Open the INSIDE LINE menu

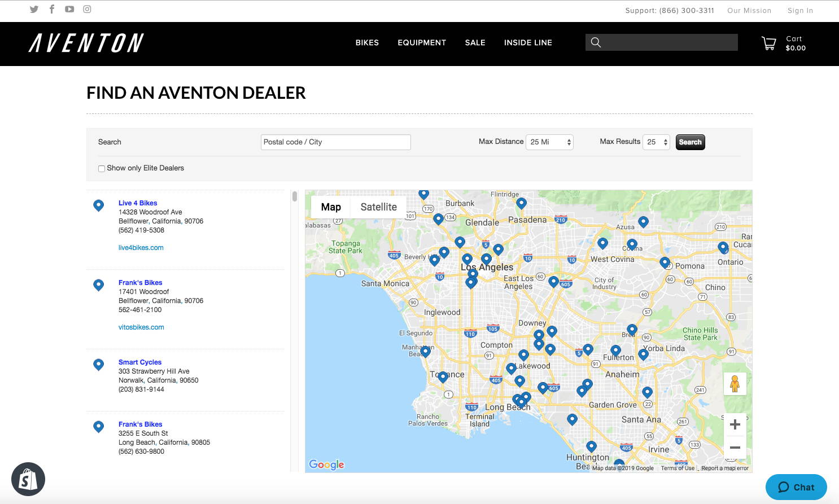coord(528,43)
